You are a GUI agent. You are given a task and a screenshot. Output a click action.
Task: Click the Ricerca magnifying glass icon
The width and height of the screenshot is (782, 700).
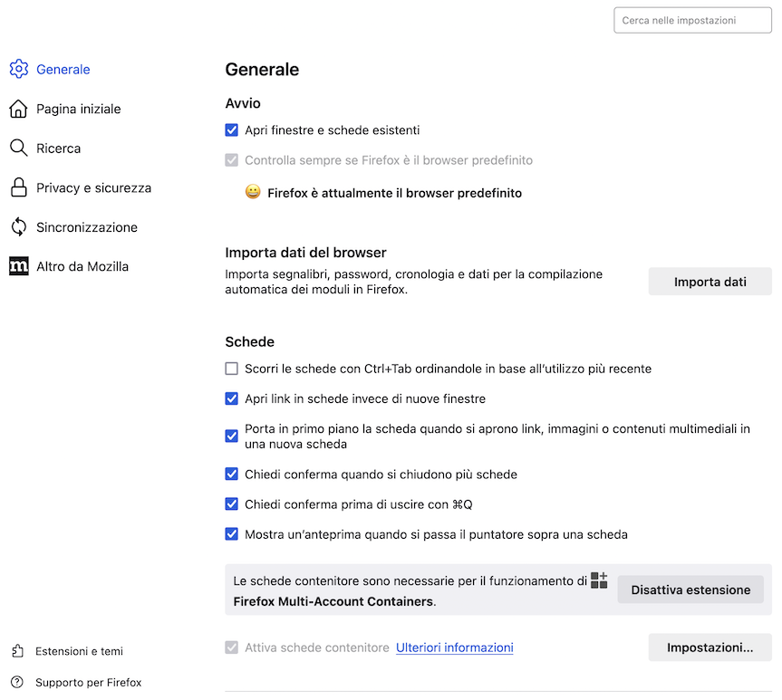[x=18, y=149]
